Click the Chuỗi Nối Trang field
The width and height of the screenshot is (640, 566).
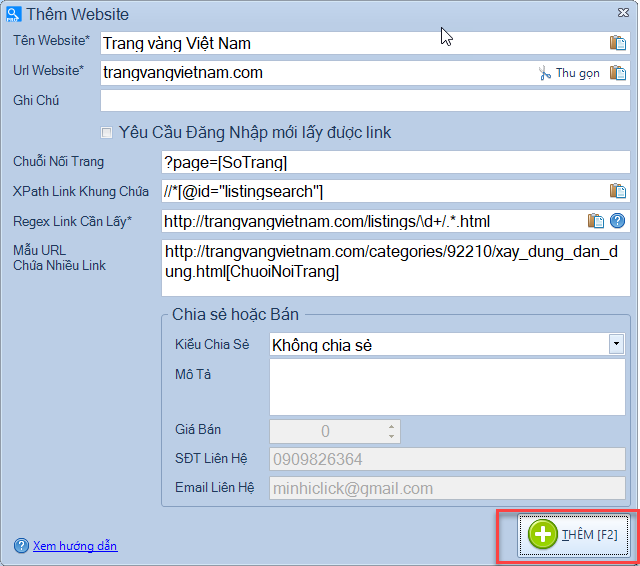(396, 162)
